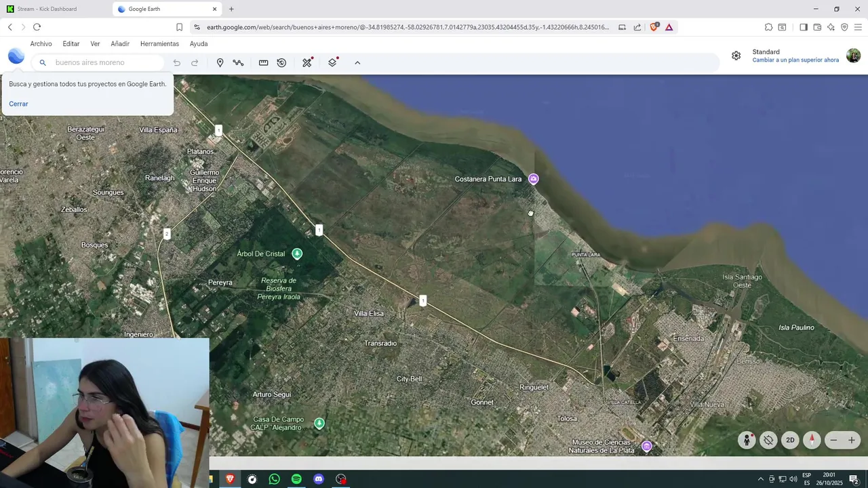
Task: Zoom out with the minus button
Action: [834, 440]
